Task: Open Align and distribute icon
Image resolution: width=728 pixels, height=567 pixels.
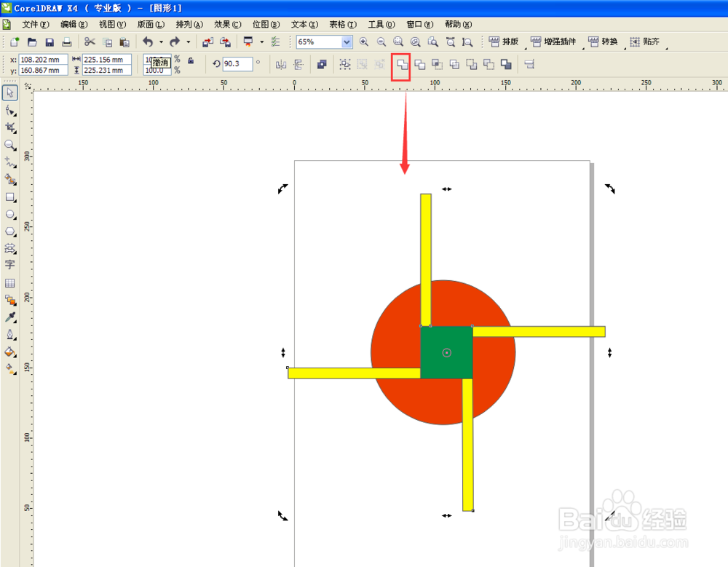Action: [x=529, y=65]
